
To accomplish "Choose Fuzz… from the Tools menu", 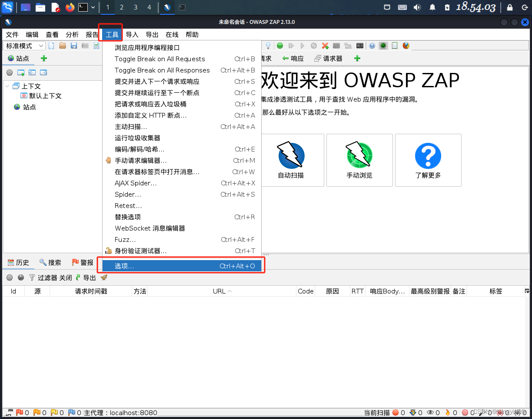I will pyautogui.click(x=182, y=240).
